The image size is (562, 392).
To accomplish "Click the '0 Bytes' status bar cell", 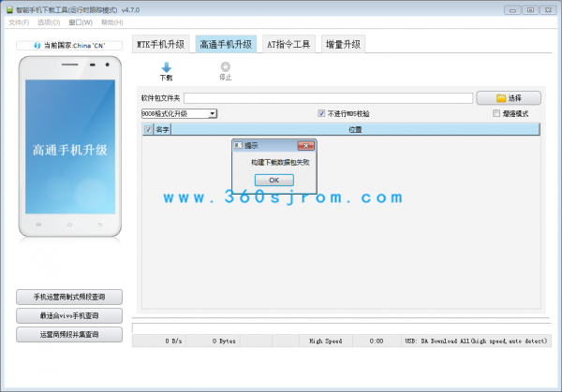I will (213, 341).
